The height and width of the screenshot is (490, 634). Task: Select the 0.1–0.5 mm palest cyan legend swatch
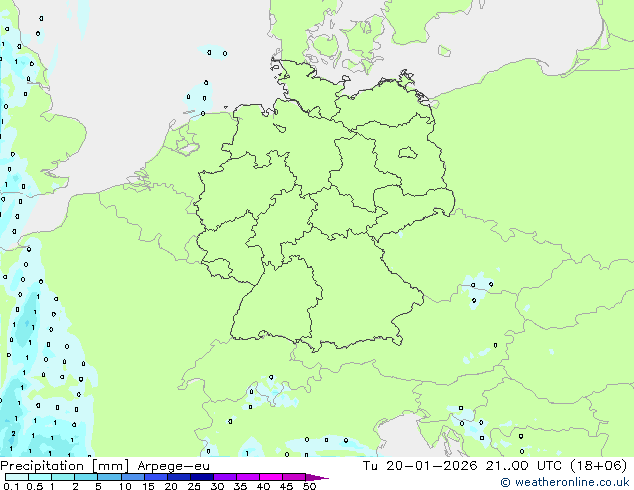pyautogui.click(x=17, y=477)
